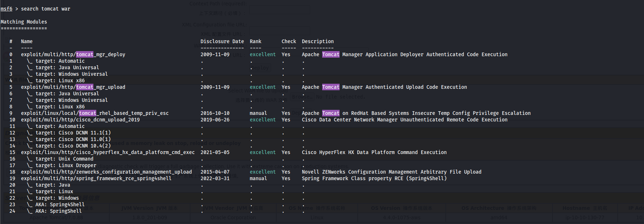Click the 'Rank' column header
Viewport: 644px width, 224px height.
(x=256, y=41)
